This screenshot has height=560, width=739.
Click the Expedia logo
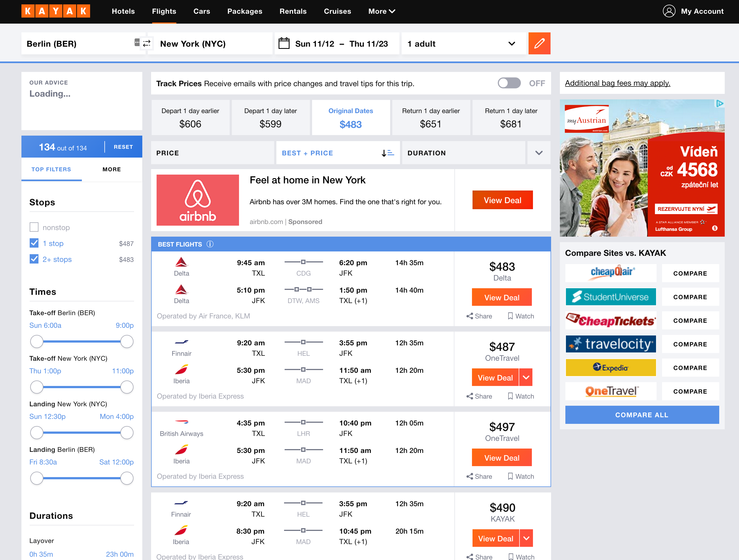611,368
